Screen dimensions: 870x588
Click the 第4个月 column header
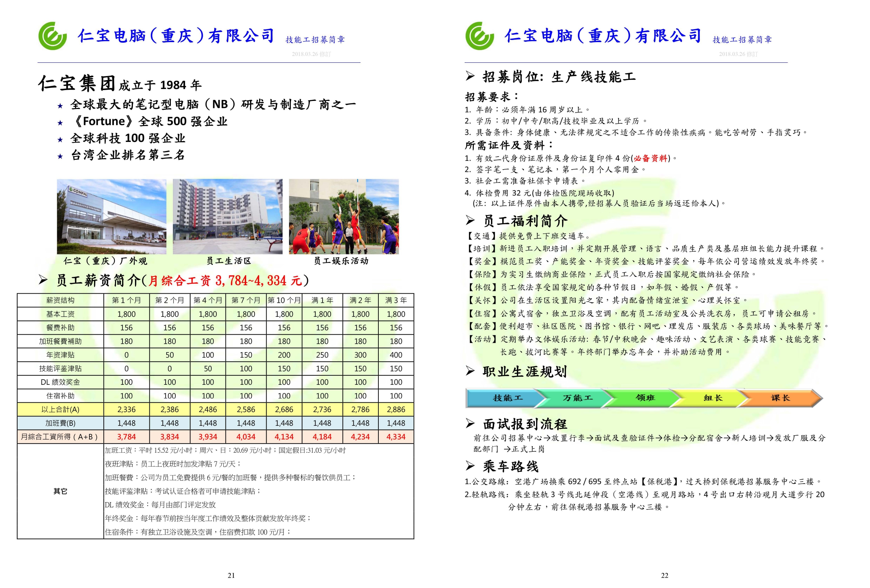coord(208,300)
